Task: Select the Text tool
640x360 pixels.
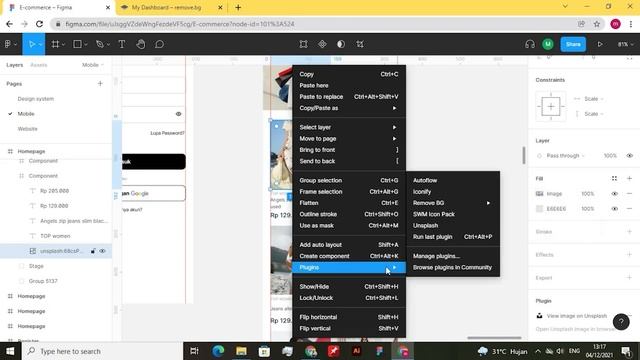Action: click(122, 44)
